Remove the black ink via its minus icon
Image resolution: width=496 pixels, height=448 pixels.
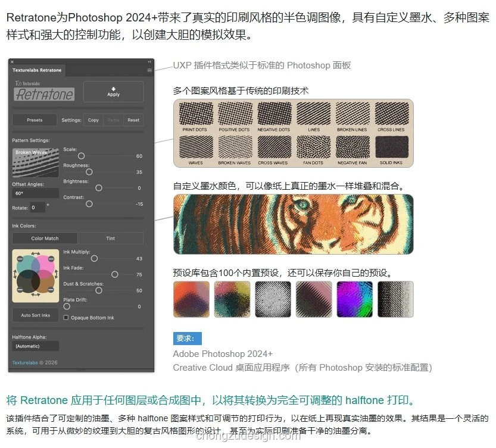pyautogui.click(x=20, y=289)
